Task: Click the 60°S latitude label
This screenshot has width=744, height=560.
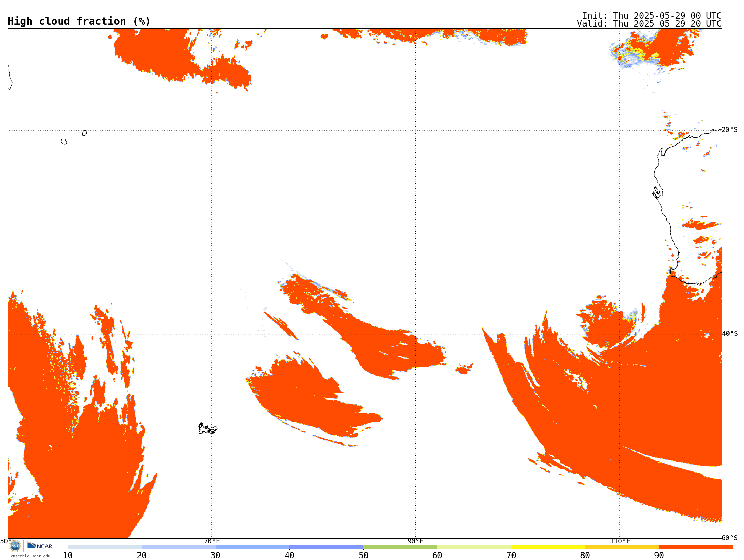Action: pyautogui.click(x=730, y=538)
